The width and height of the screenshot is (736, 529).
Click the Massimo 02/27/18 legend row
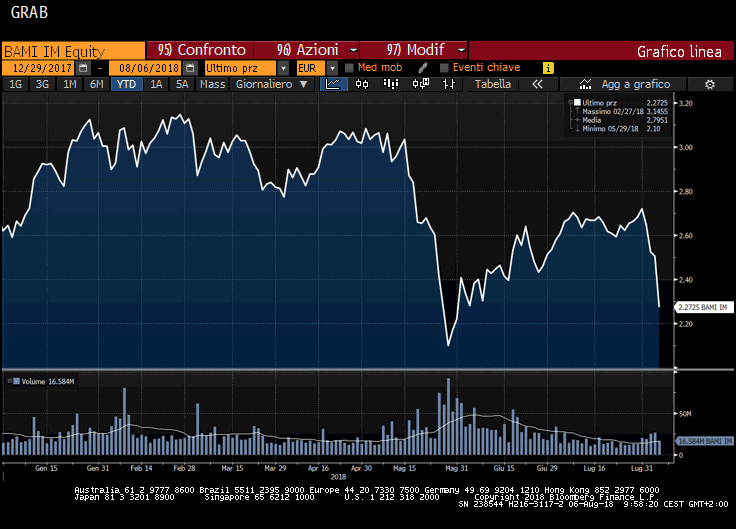[x=625, y=112]
